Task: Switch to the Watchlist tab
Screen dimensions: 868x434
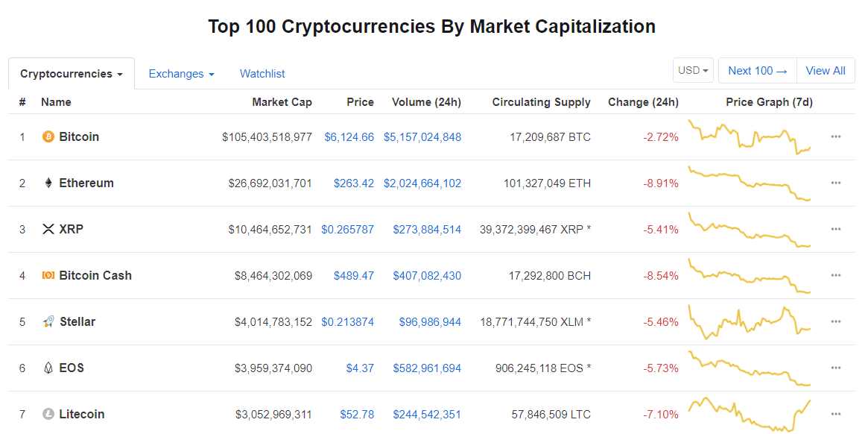Action: point(262,74)
